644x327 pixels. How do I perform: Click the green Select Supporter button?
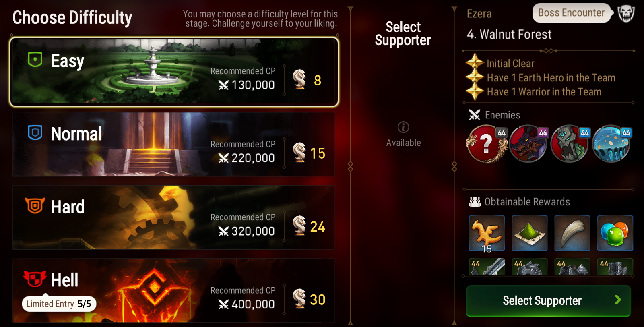[548, 300]
